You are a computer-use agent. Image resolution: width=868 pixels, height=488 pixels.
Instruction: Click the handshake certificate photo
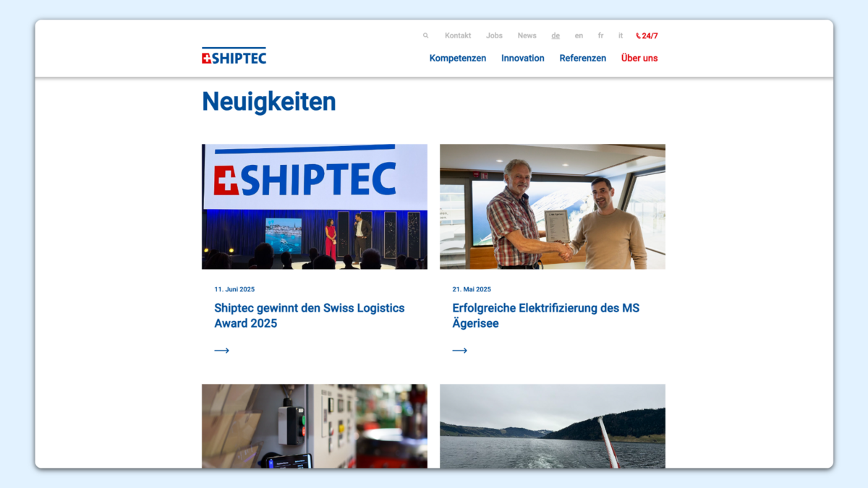[553, 207]
